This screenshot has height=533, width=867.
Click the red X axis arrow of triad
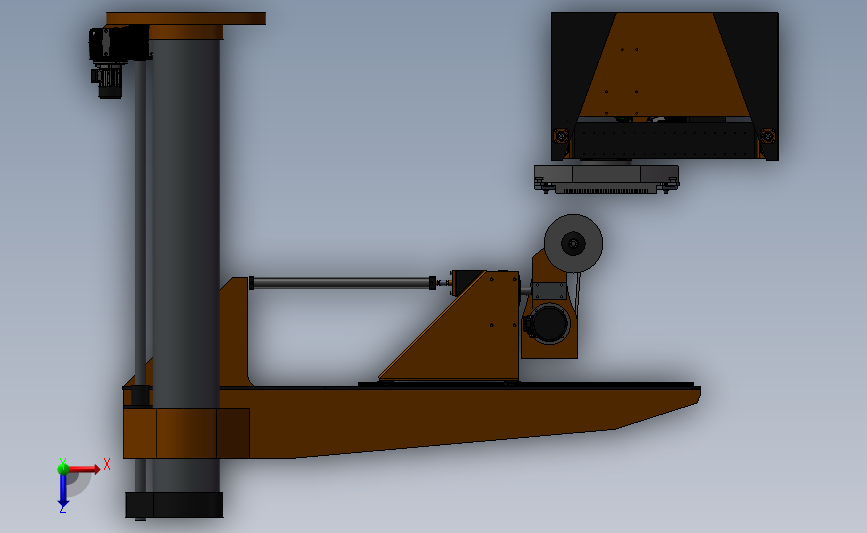click(83, 469)
